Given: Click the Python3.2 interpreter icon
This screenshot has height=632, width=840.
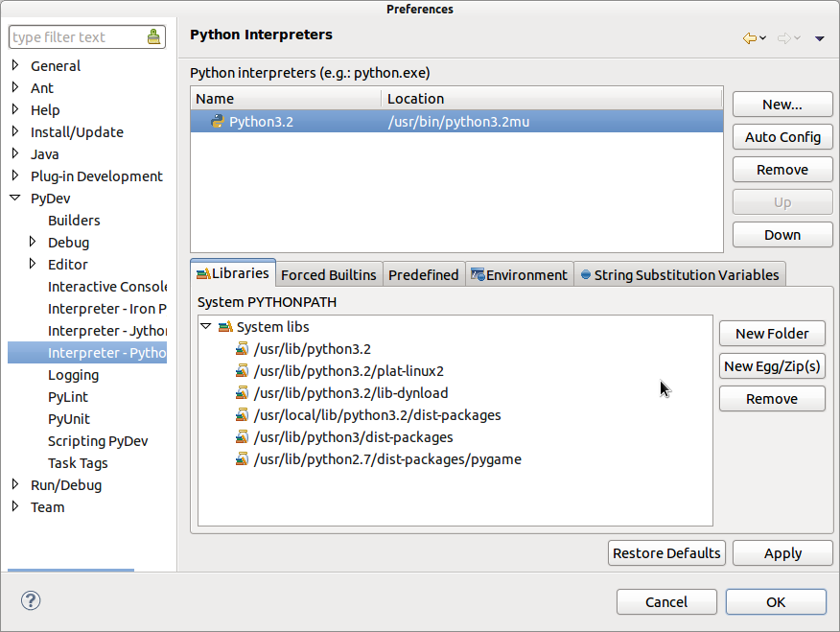Looking at the screenshot, I should coord(218,122).
